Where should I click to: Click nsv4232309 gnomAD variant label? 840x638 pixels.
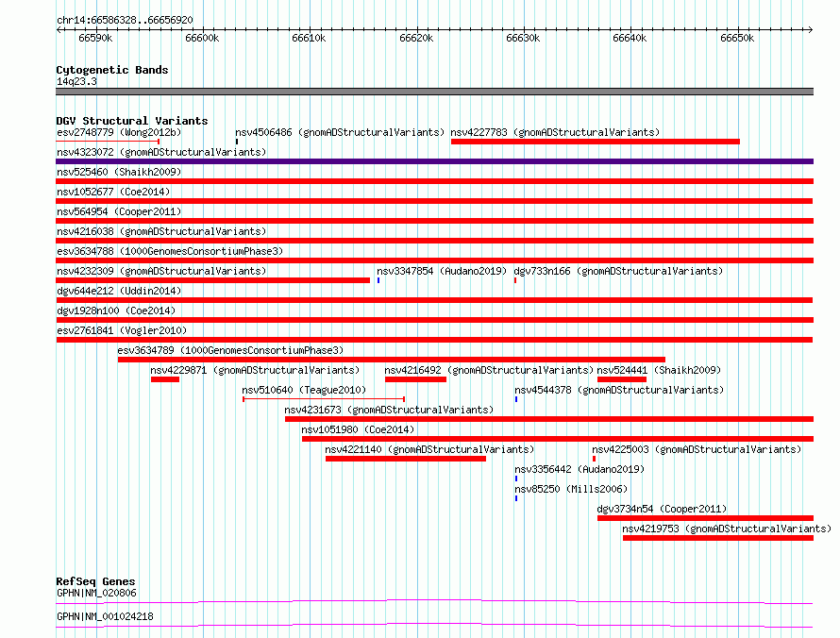point(161,271)
